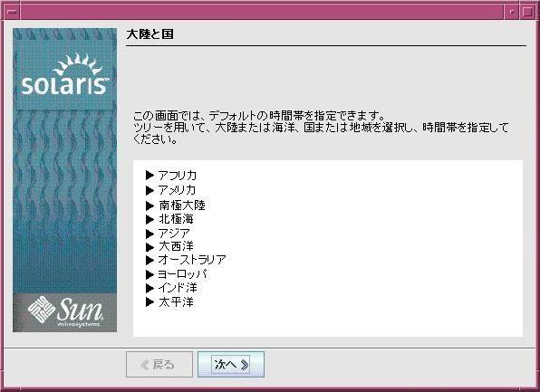The image size is (540, 392).
Task: Click the 戻る back button
Action: (159, 365)
